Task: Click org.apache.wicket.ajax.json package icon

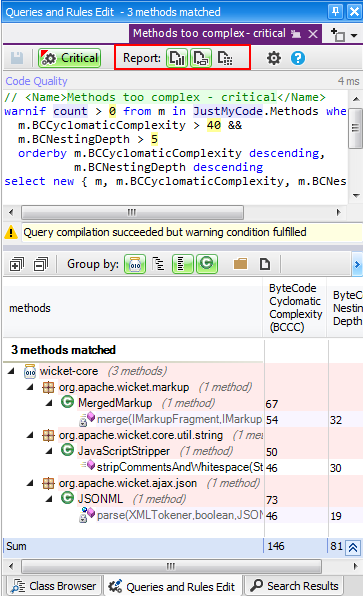Action: [x=48, y=483]
